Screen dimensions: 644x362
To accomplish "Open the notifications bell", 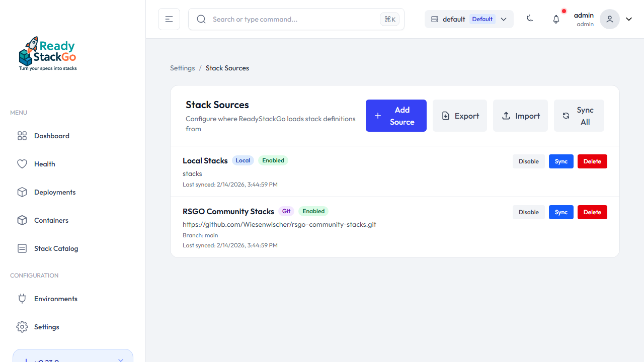I will pos(556,19).
